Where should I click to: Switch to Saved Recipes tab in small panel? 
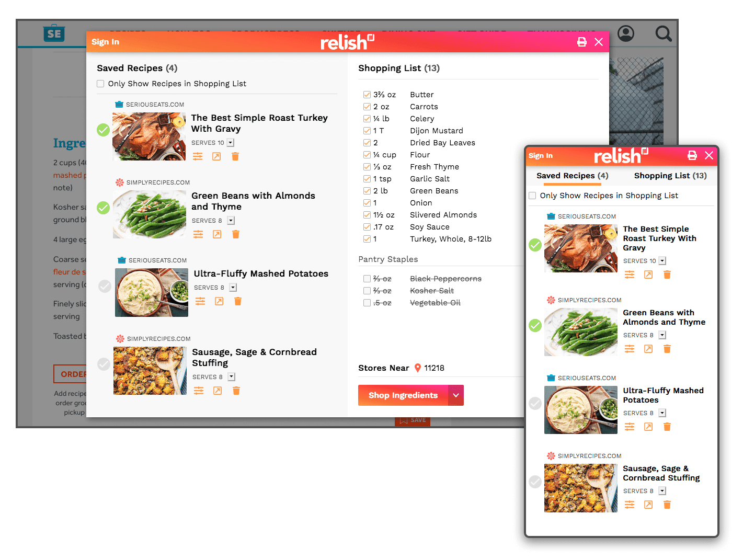573,176
